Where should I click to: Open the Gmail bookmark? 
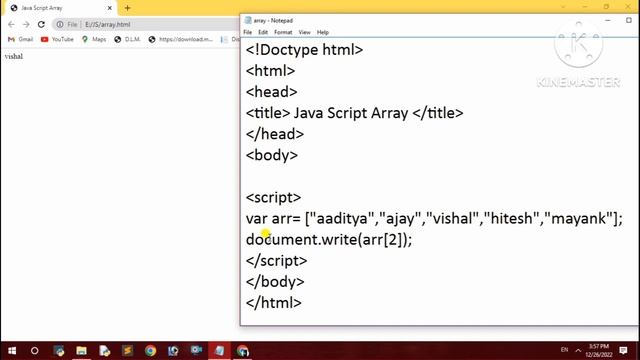tap(20, 39)
